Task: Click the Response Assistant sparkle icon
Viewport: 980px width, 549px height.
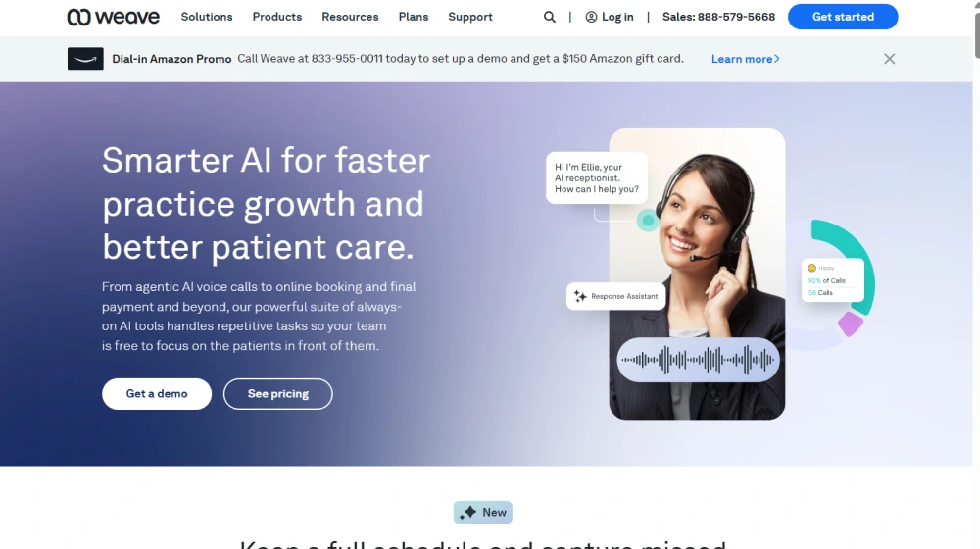Action: pyautogui.click(x=580, y=296)
